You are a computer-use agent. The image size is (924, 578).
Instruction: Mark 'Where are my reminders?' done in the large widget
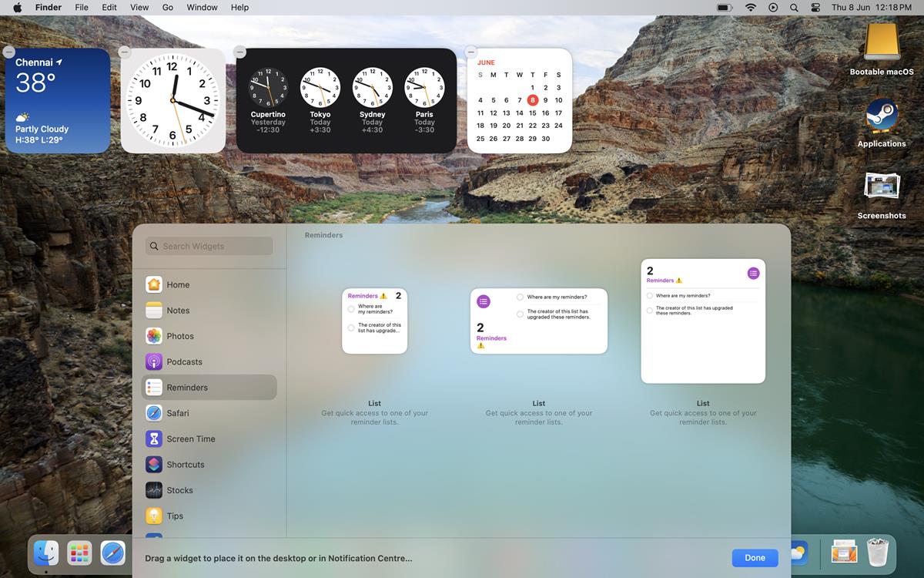[649, 295]
